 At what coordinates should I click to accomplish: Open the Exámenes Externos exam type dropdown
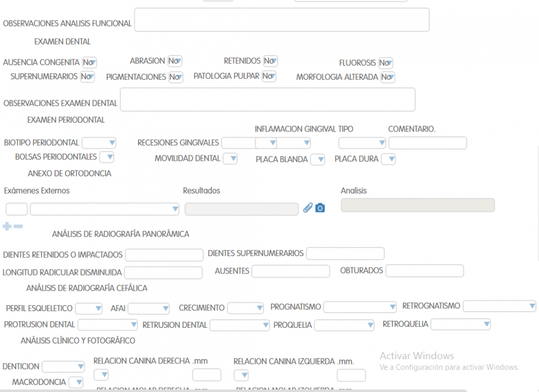point(105,209)
